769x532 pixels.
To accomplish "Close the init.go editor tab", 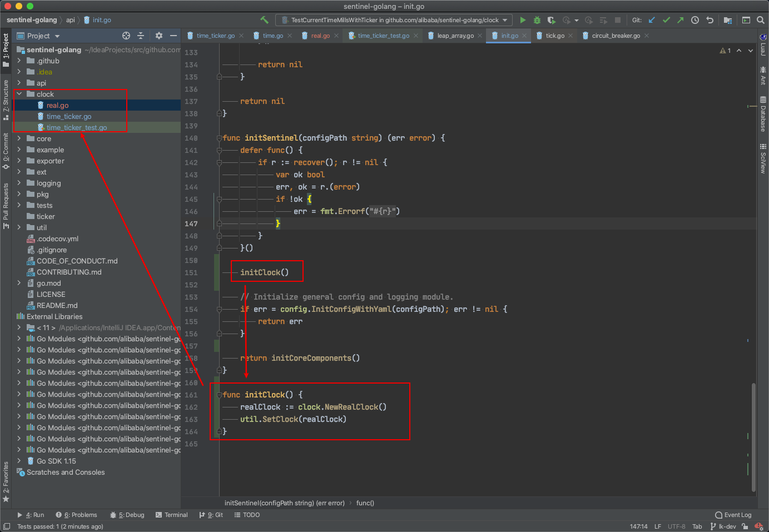I will pos(524,36).
